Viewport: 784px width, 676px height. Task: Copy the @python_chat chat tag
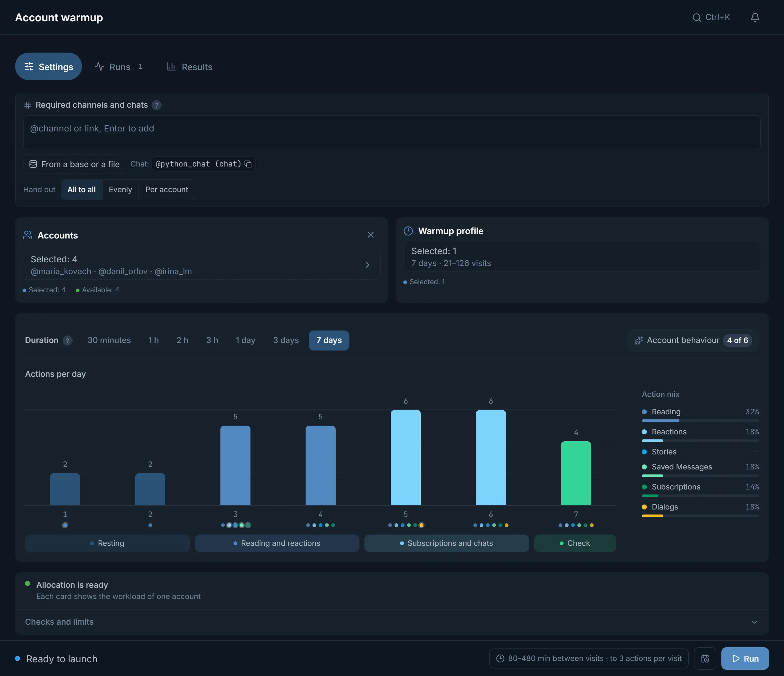pyautogui.click(x=248, y=164)
